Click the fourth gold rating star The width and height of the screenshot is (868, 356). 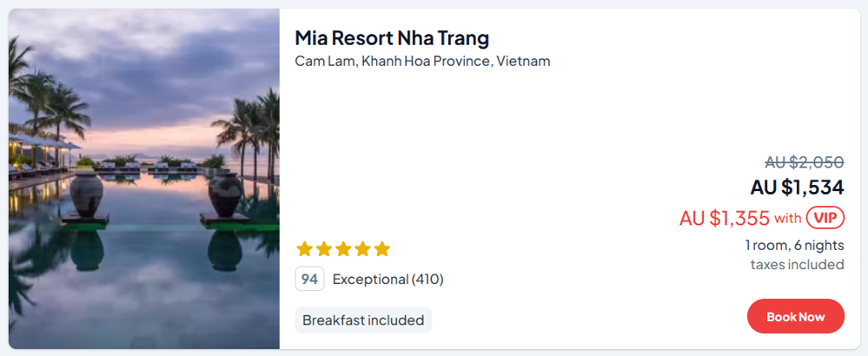[362, 249]
